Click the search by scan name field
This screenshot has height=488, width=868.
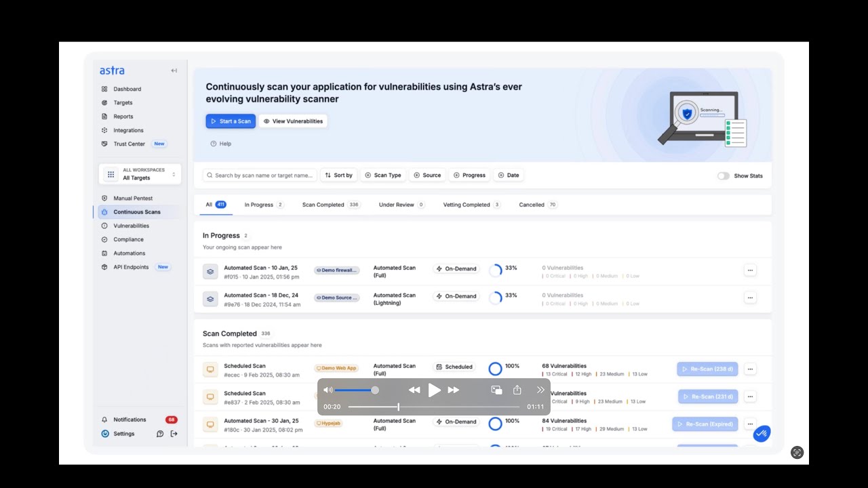[x=260, y=175]
